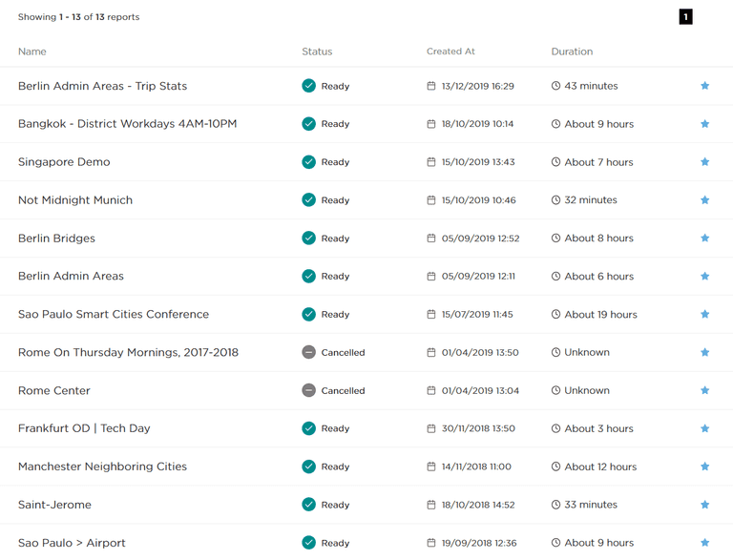733x560 pixels.
Task: Click the star icon for Manchester Neighboring Cities
Action: [x=704, y=467]
